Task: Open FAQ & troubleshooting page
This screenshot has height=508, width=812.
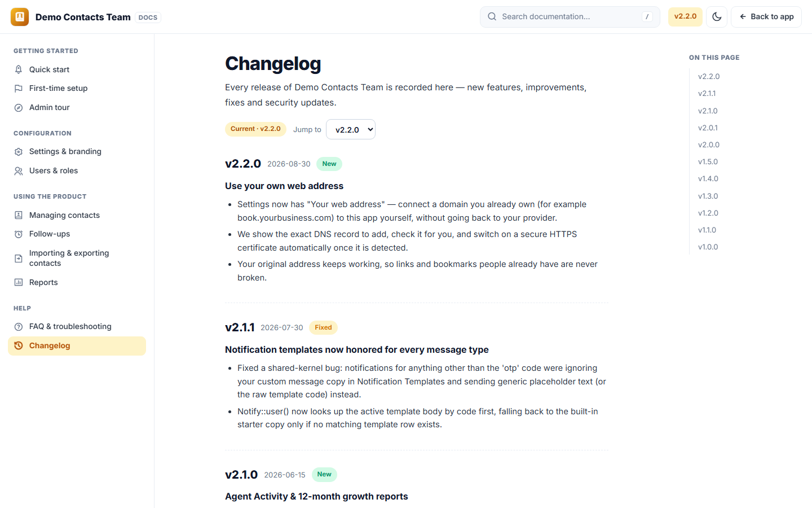Action: click(x=77, y=327)
